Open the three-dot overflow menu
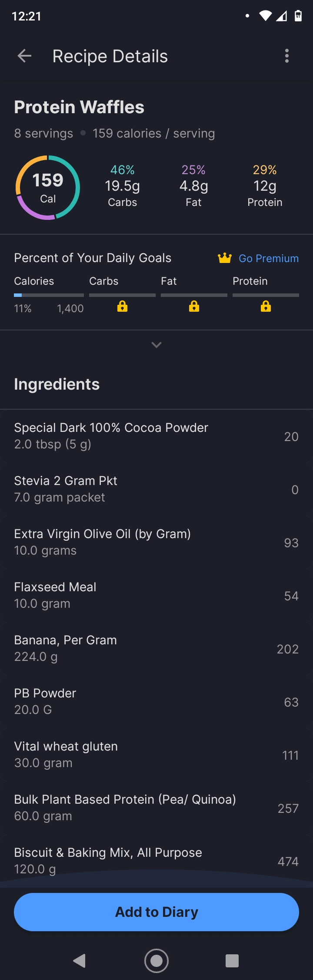 [x=286, y=56]
